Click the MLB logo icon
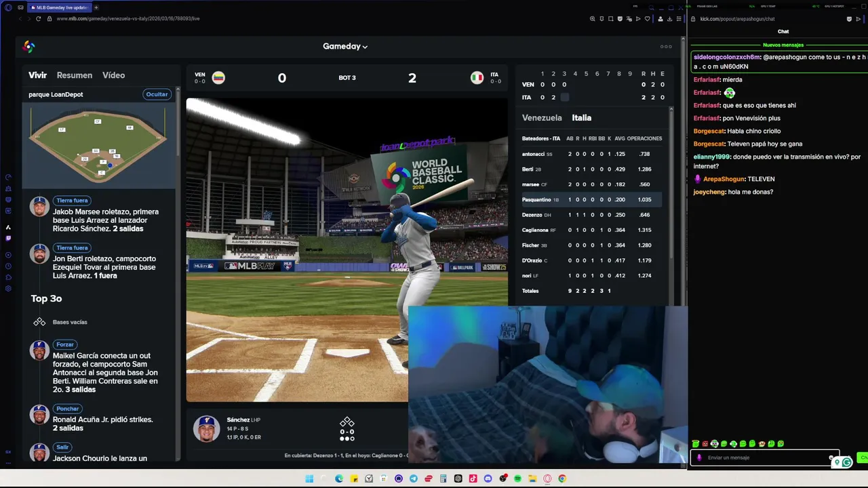 (x=28, y=47)
